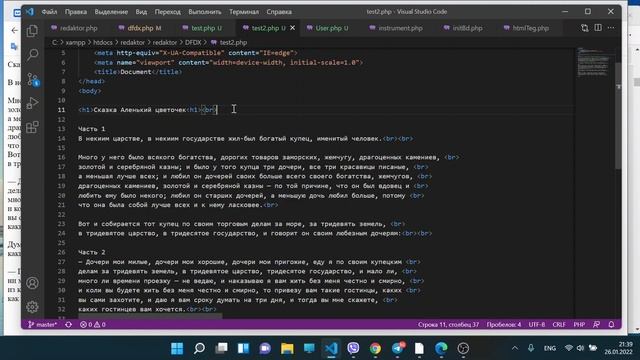Open the Выделение menu

coord(111,12)
